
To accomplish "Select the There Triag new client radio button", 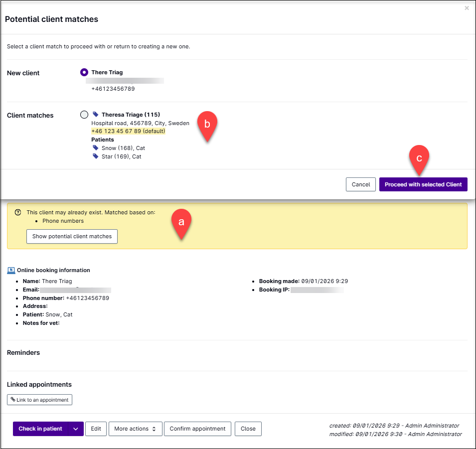I will pos(84,72).
